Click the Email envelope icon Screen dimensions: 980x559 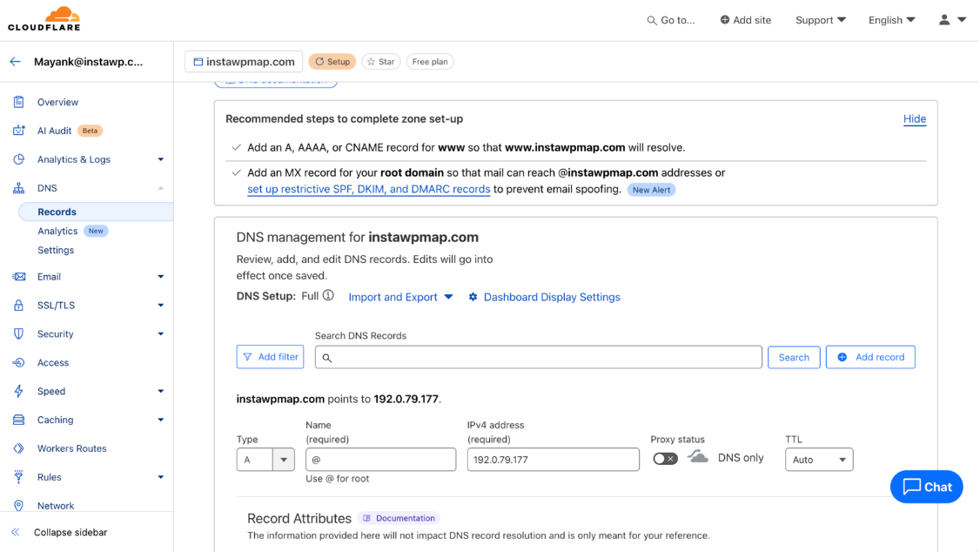pyautogui.click(x=19, y=276)
